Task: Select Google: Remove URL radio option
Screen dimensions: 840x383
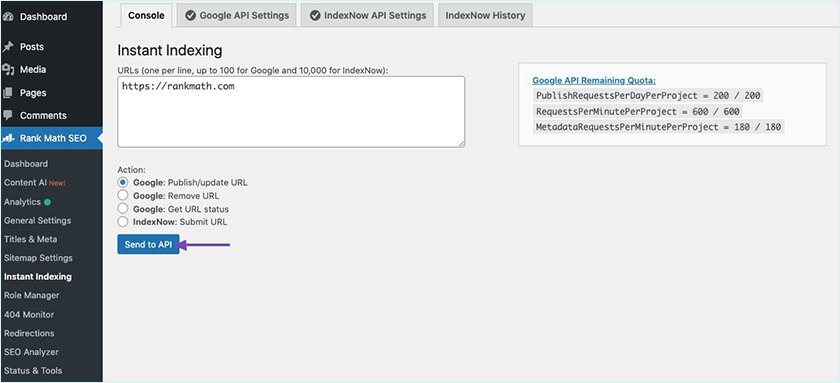Action: [123, 196]
